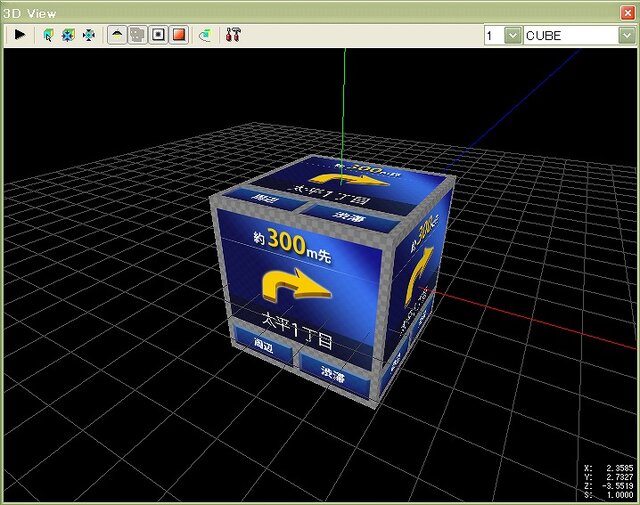Image resolution: width=640 pixels, height=505 pixels.
Task: Click the rotate cube icon
Action: (x=206, y=36)
